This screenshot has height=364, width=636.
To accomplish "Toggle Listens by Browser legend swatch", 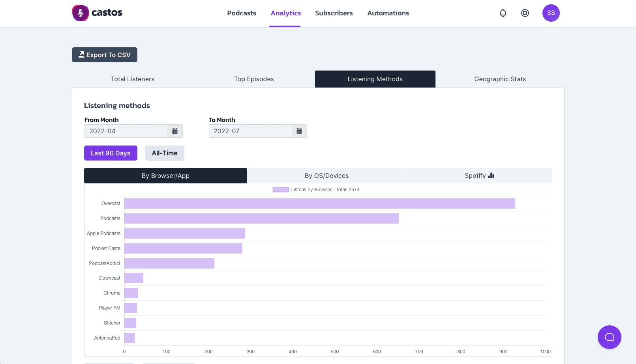I will coord(281,190).
